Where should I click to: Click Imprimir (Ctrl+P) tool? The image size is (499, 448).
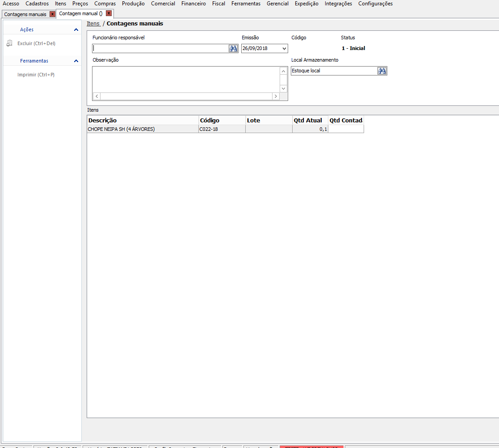(36, 75)
